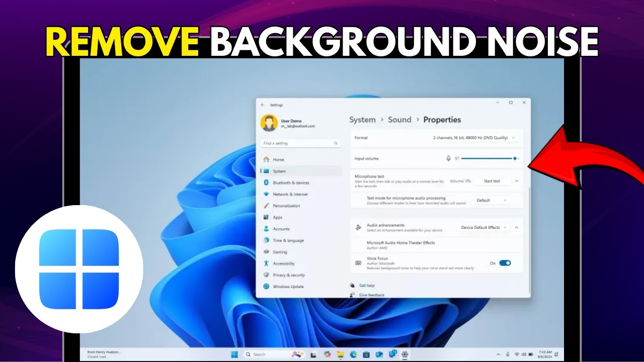
Task: Click the user avatar for User Demo
Action: [x=269, y=123]
